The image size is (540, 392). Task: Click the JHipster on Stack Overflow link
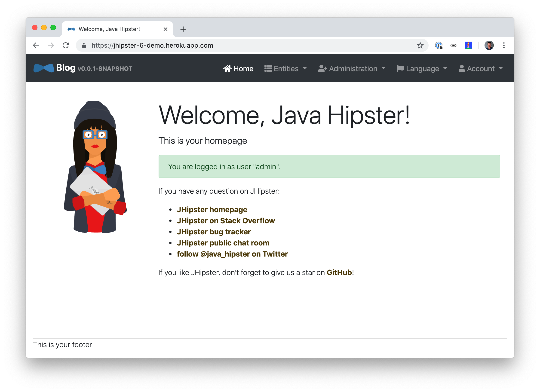(225, 220)
